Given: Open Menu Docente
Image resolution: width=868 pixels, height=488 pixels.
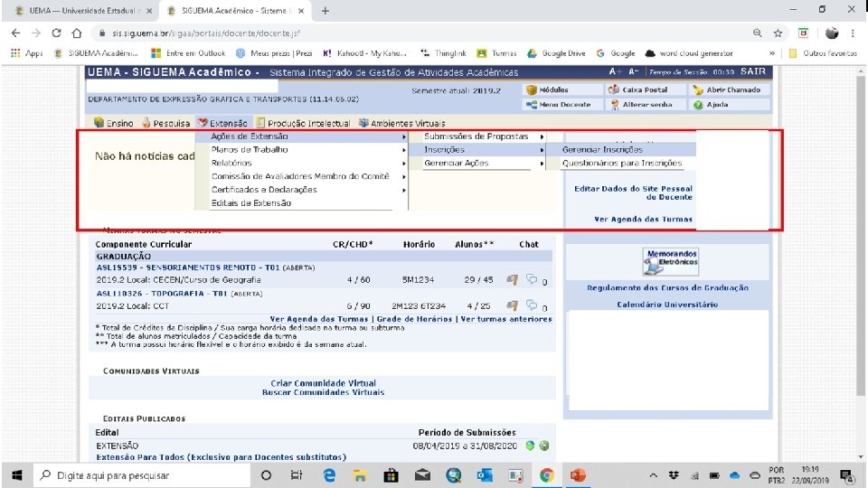Looking at the screenshot, I should pyautogui.click(x=559, y=105).
